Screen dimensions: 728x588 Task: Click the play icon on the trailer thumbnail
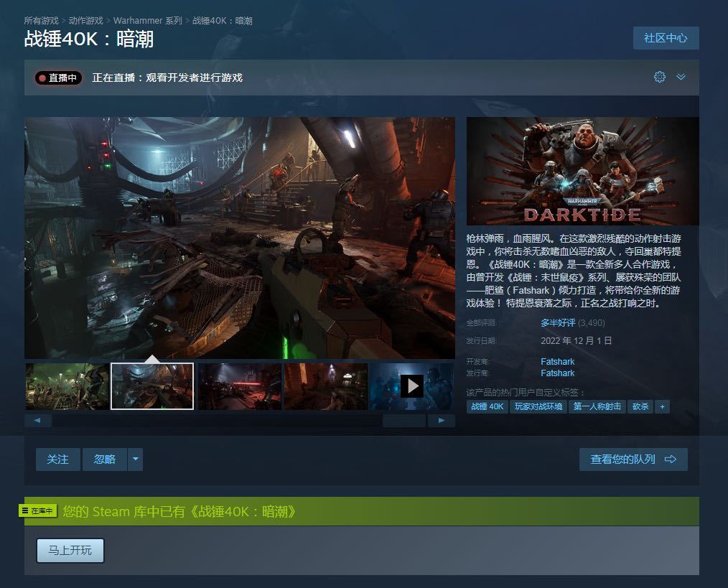click(412, 386)
